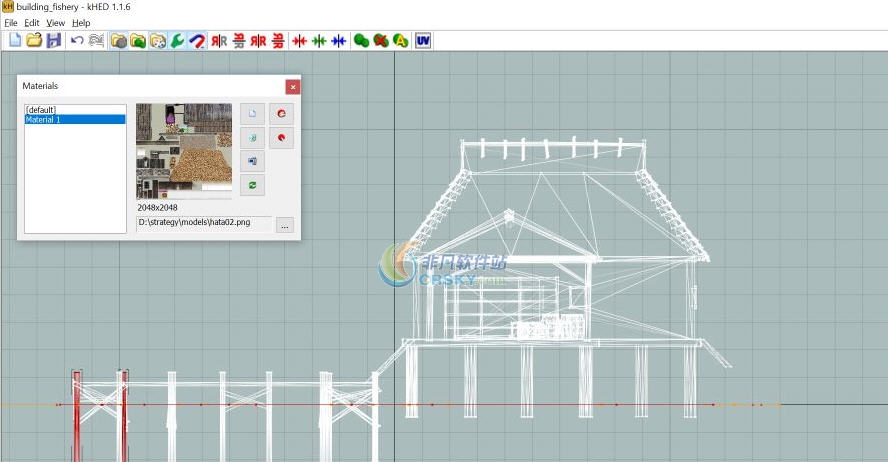Click the new material page icon button
Screen dimensions: 888x462
(x=253, y=114)
